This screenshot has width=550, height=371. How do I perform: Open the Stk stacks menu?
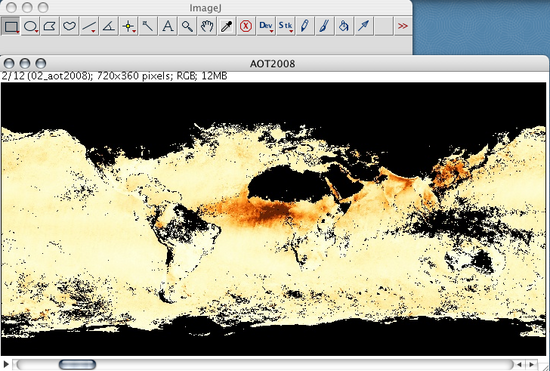(x=286, y=26)
